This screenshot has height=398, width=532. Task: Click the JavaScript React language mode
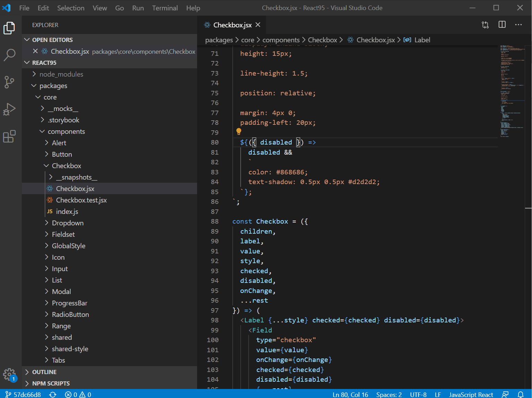(471, 394)
